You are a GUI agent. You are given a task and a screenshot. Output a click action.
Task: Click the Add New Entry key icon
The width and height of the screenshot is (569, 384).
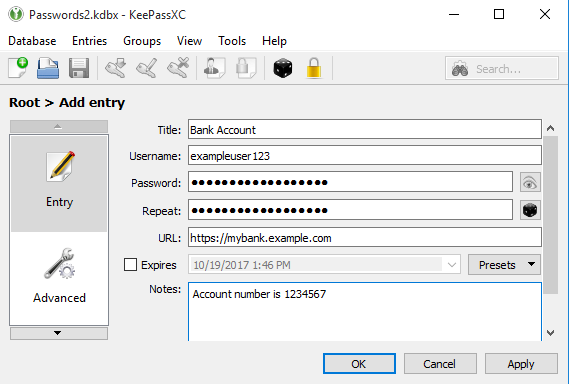pos(116,68)
